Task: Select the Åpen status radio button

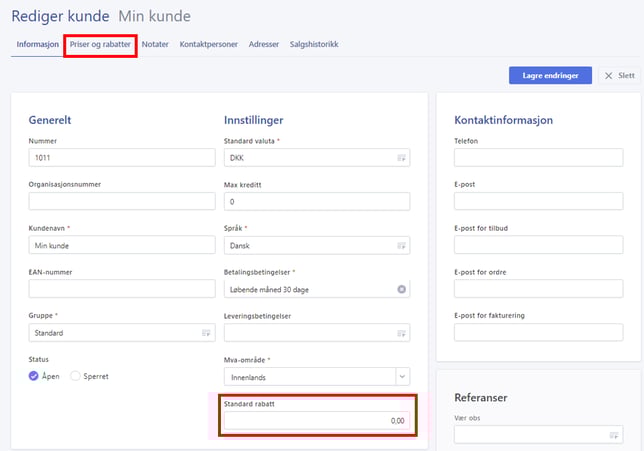Action: 35,376
